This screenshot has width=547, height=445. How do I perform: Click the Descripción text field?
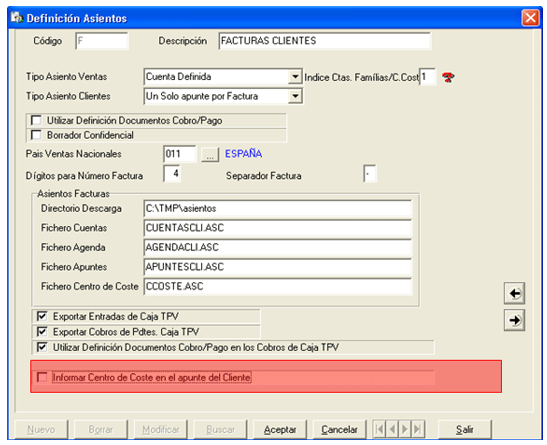[x=325, y=41]
